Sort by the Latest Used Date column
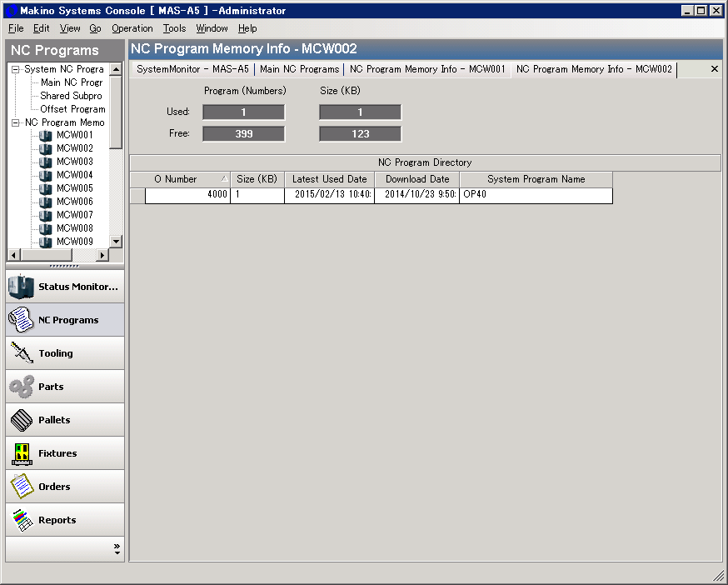The image size is (728, 585). click(329, 179)
